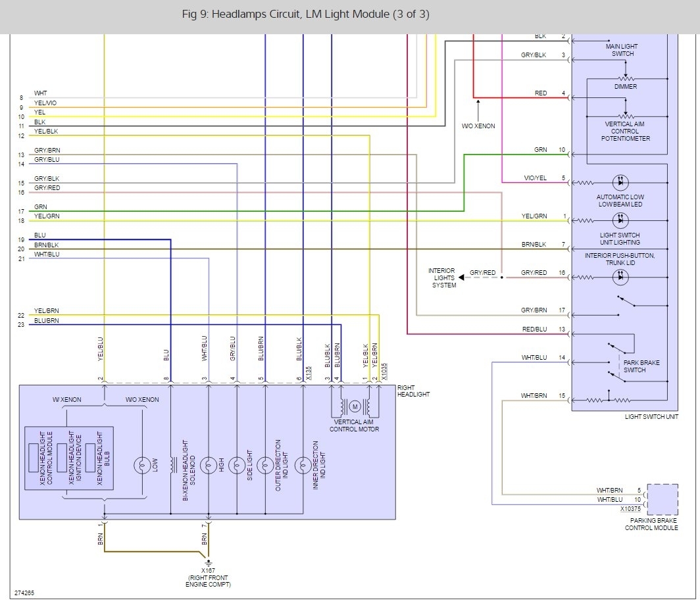Click the X10375 connector label
The width and height of the screenshot is (700, 609).
[630, 508]
